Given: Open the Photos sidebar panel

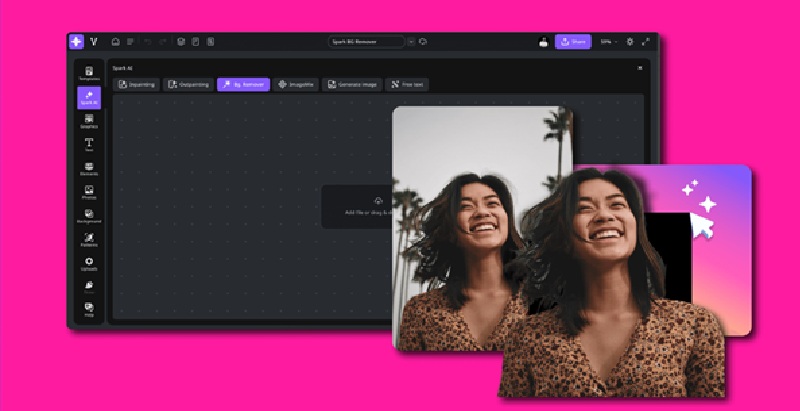Looking at the screenshot, I should [x=89, y=192].
